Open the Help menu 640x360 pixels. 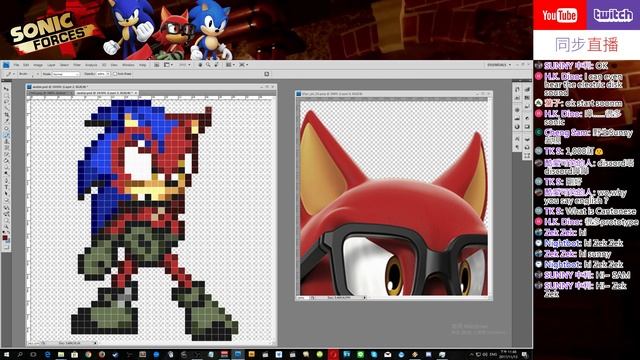(x=142, y=65)
